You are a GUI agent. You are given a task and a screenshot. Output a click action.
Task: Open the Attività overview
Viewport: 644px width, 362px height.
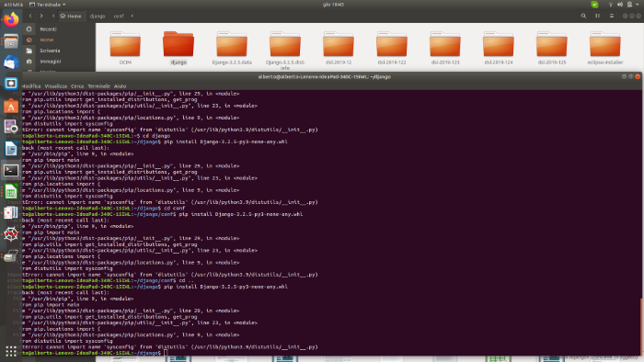(13, 5)
